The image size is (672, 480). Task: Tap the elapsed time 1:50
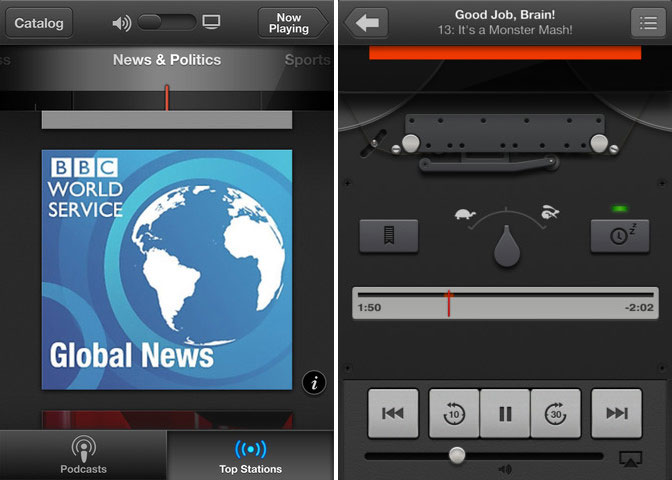369,307
